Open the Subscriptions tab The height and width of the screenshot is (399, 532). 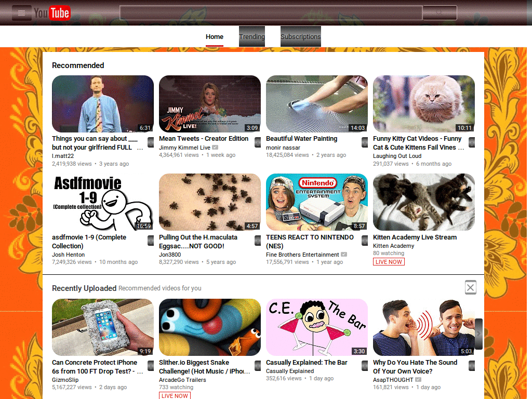301,36
